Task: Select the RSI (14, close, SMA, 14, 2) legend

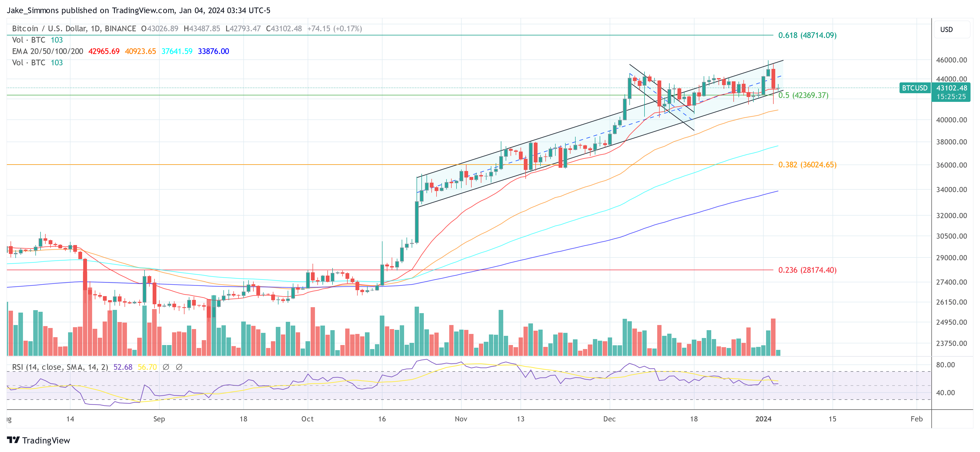Action: [x=60, y=367]
